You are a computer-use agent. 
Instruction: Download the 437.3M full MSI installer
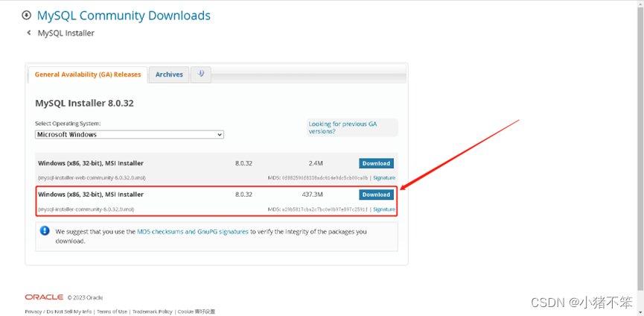pos(376,195)
